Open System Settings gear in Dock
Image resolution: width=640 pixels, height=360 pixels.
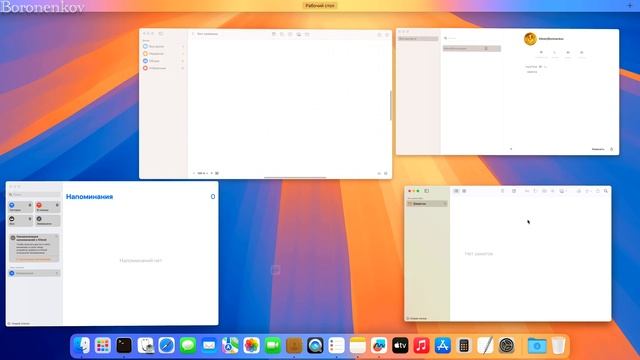[x=507, y=346]
